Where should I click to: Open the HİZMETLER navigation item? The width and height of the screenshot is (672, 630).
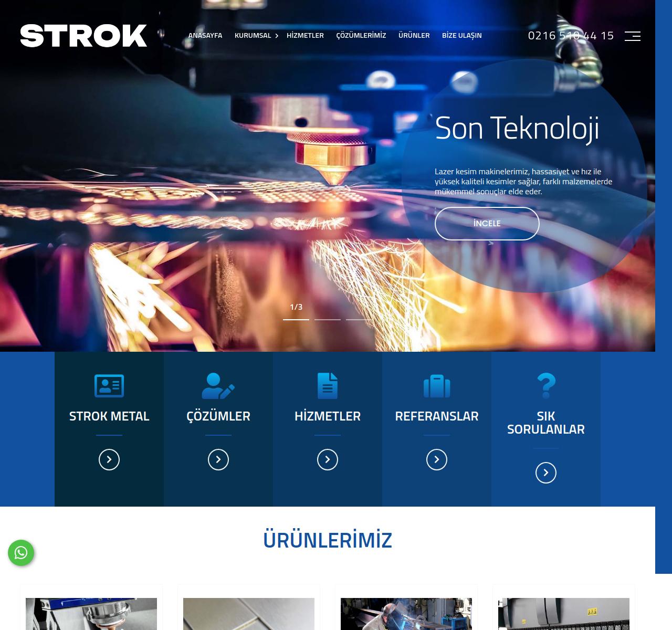(x=305, y=35)
